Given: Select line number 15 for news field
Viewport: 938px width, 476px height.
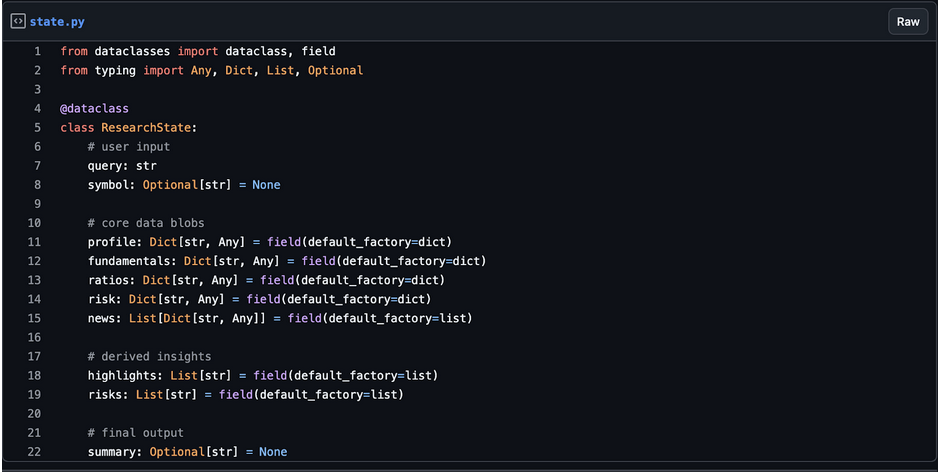Looking at the screenshot, I should click(35, 318).
